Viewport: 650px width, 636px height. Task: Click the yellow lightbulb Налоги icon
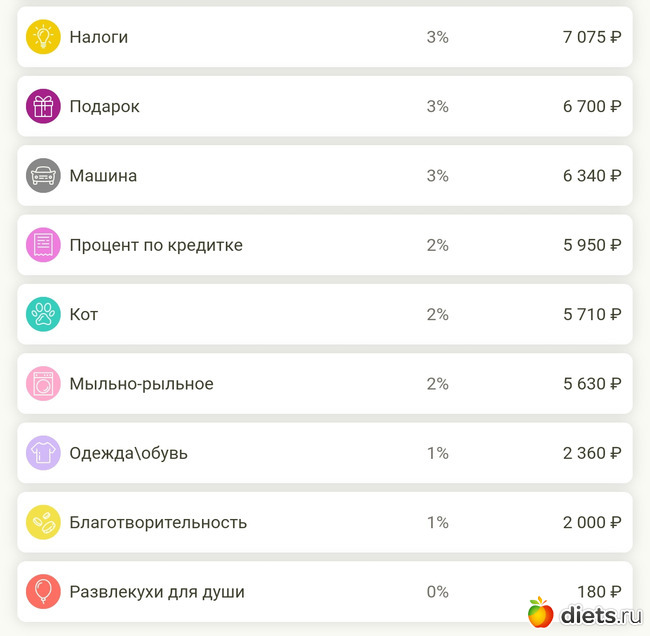[x=43, y=37]
